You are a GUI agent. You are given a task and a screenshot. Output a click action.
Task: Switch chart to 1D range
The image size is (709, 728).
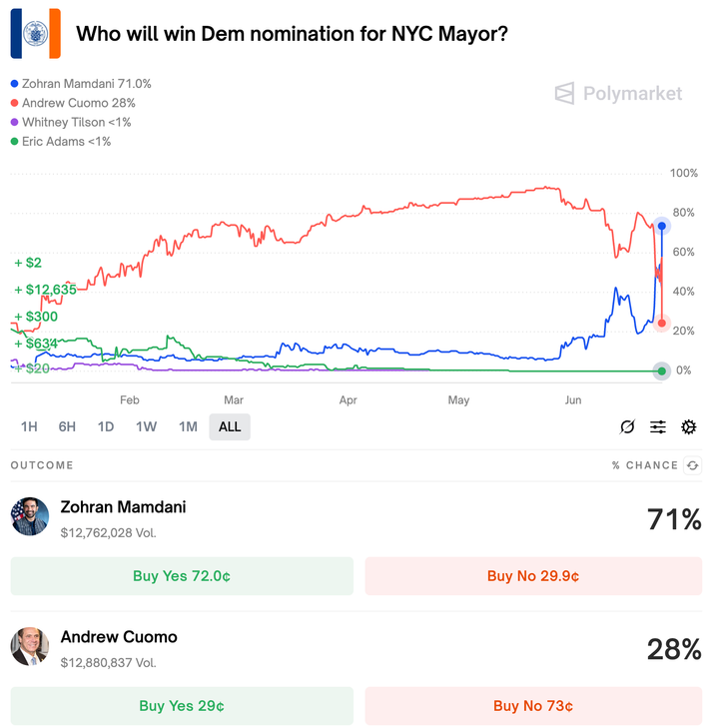106,427
